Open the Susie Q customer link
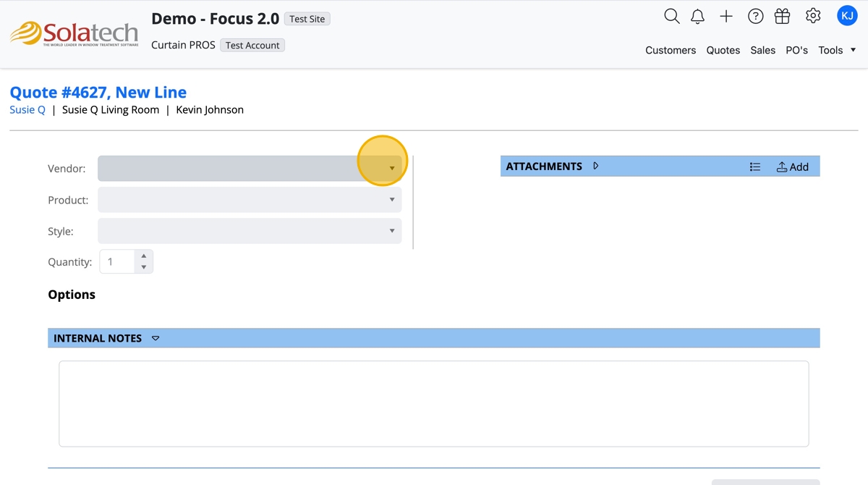 [x=27, y=110]
